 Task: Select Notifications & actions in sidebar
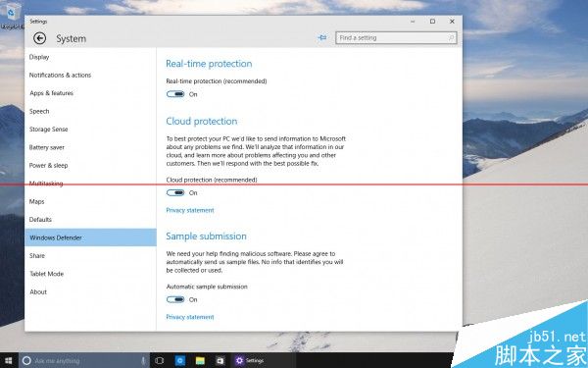coord(90,76)
